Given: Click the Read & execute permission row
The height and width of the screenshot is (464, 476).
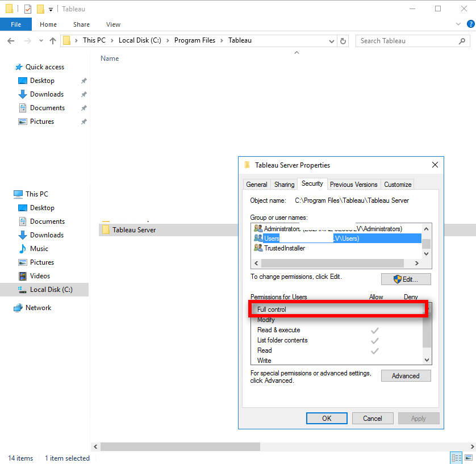Looking at the screenshot, I should point(337,330).
